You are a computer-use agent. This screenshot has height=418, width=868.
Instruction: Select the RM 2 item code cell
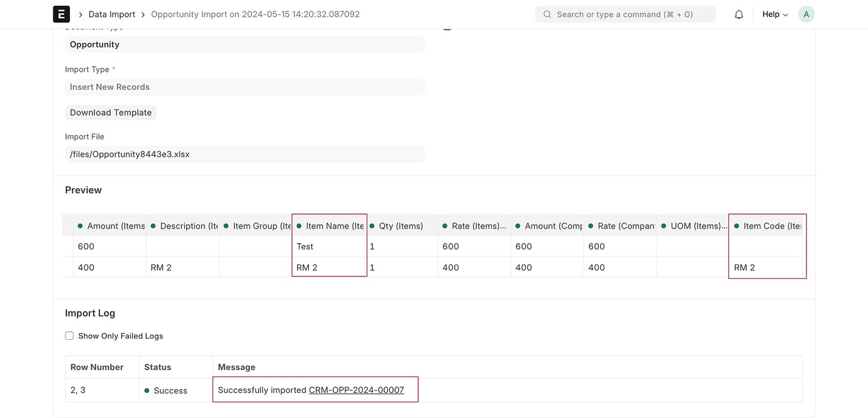click(x=767, y=267)
